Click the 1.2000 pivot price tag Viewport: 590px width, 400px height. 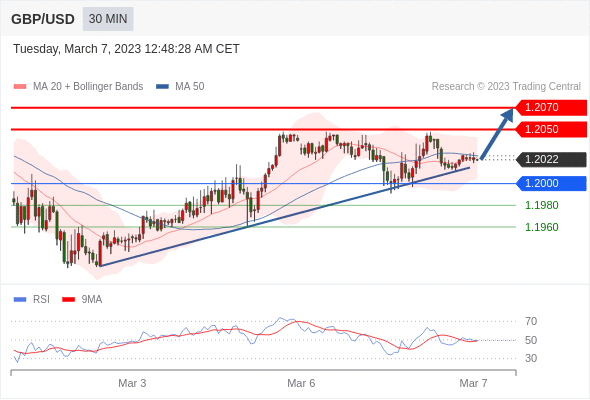click(551, 184)
